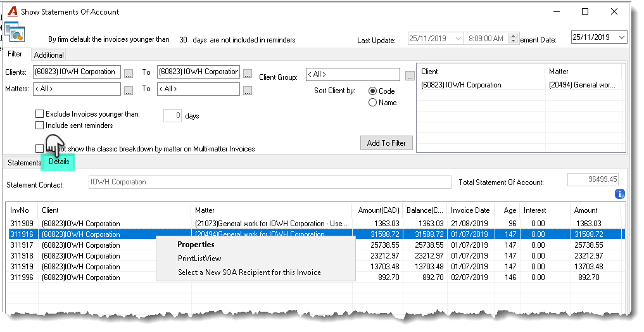
Task: Click (20494) General wor... matter in filter list
Action: point(582,85)
